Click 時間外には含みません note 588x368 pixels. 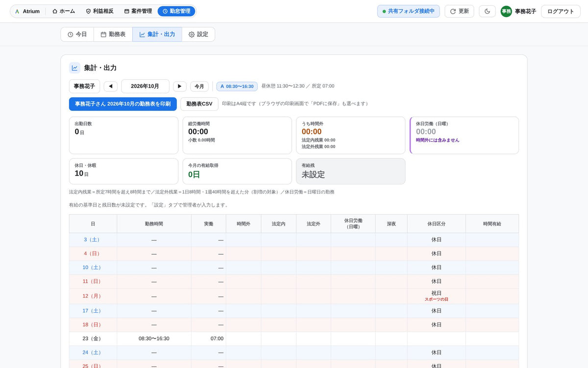pyautogui.click(x=438, y=140)
